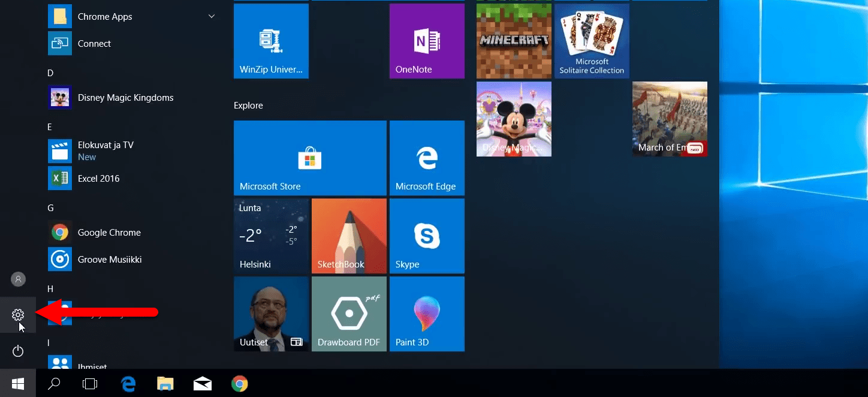This screenshot has height=397, width=868.
Task: Open the Uutiset news tile
Action: click(271, 314)
